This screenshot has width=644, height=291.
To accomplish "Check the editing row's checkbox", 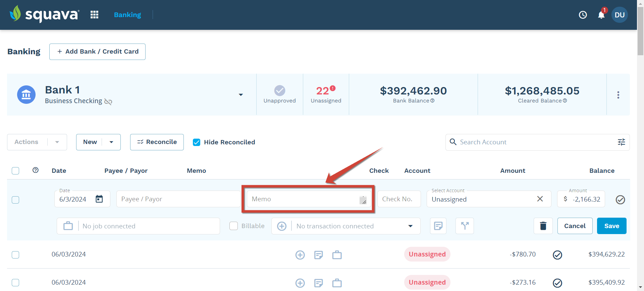I will (x=15, y=200).
